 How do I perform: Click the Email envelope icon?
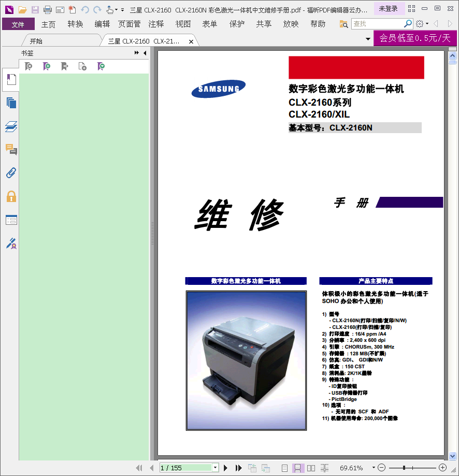click(x=60, y=10)
